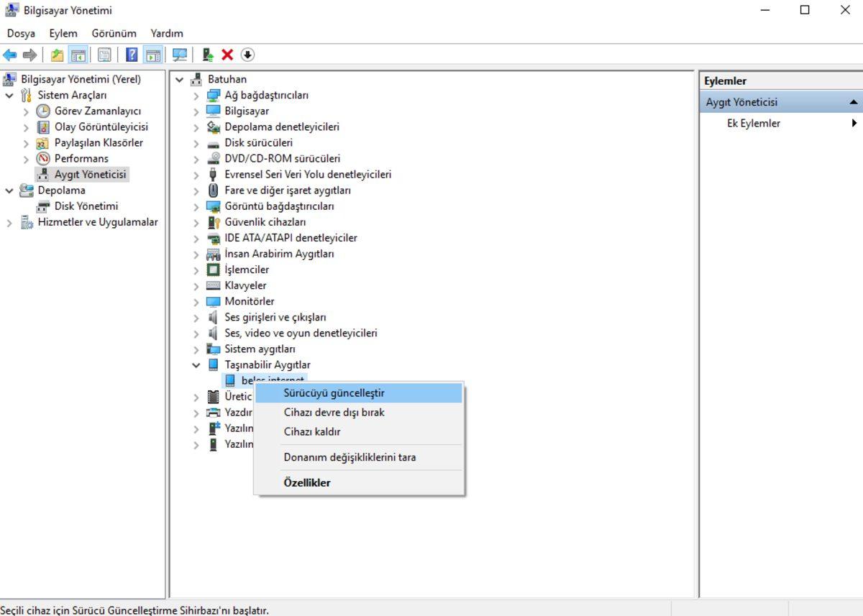Click the blue Help question mark icon
The height and width of the screenshot is (616, 863).
tap(132, 55)
